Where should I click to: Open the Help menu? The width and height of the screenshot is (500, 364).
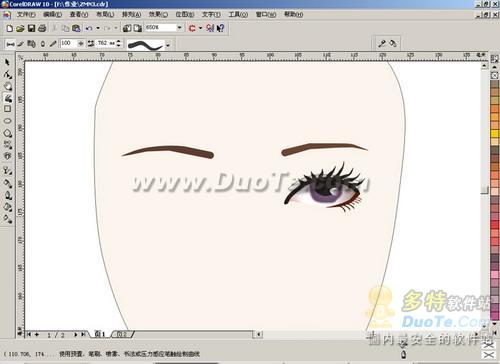pyautogui.click(x=293, y=14)
